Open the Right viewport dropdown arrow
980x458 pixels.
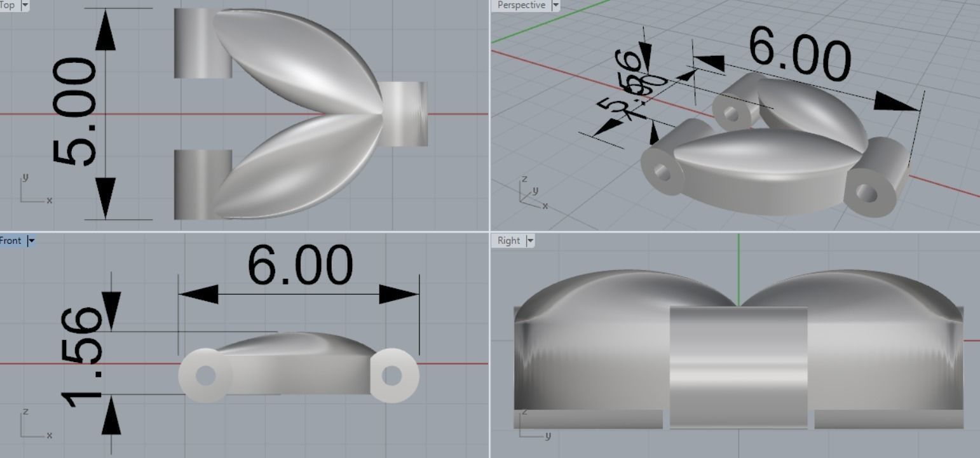coord(530,241)
